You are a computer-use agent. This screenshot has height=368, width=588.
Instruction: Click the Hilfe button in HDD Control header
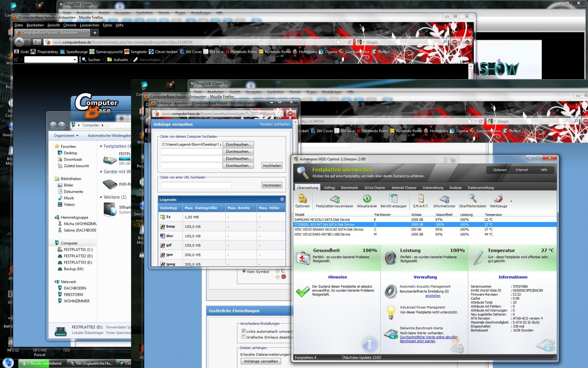pyautogui.click(x=544, y=170)
